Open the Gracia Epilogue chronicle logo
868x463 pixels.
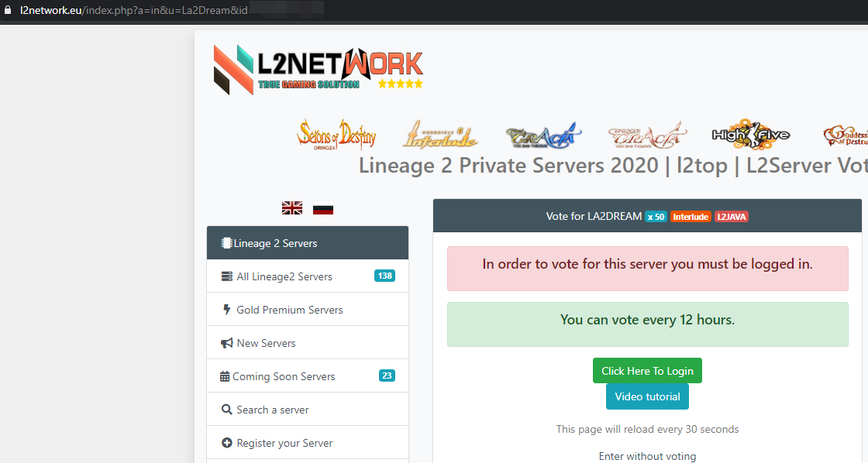(647, 135)
